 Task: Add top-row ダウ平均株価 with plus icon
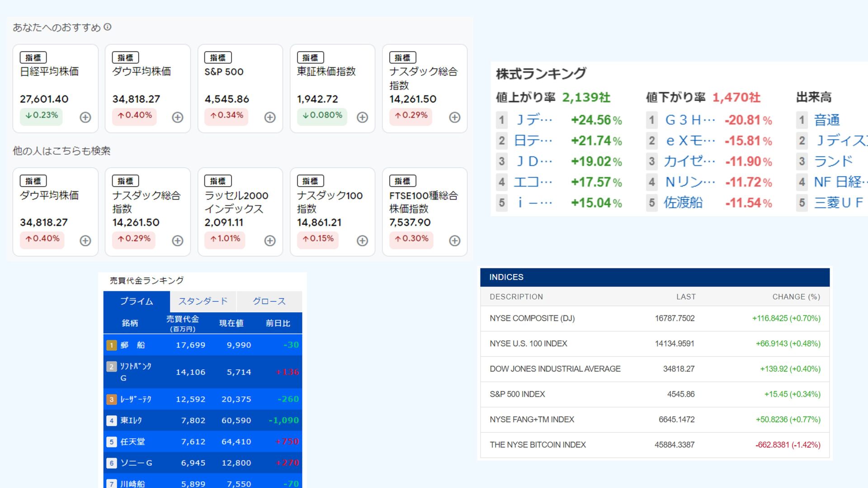coord(177,117)
